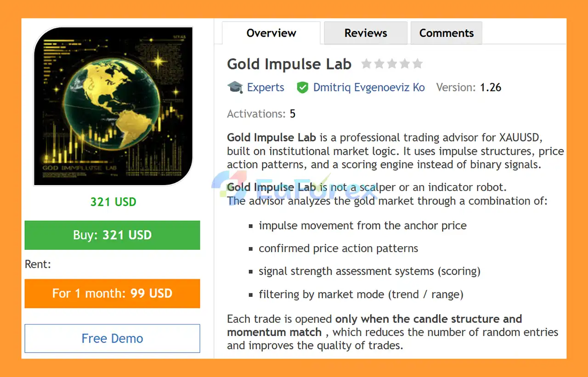Visit author Dmitriq Evgenoeviz Ko's profile
This screenshot has height=377, width=588.
point(369,87)
